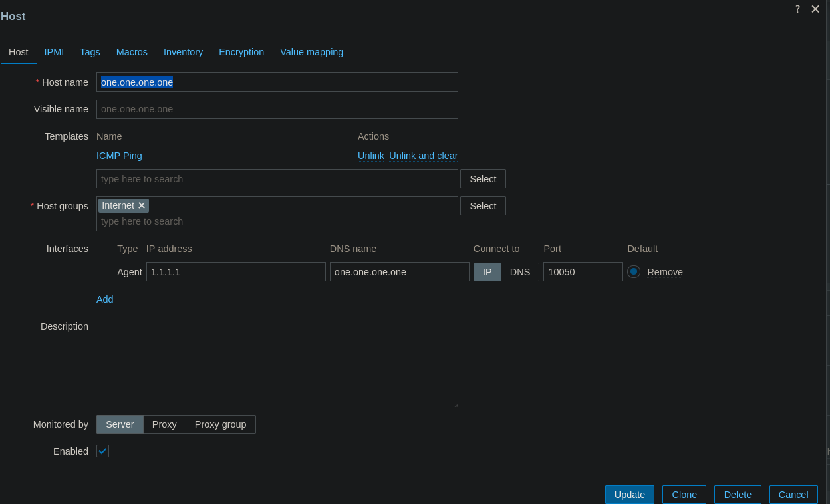The width and height of the screenshot is (830, 504).
Task: Set Connect to IP
Action: [487, 272]
